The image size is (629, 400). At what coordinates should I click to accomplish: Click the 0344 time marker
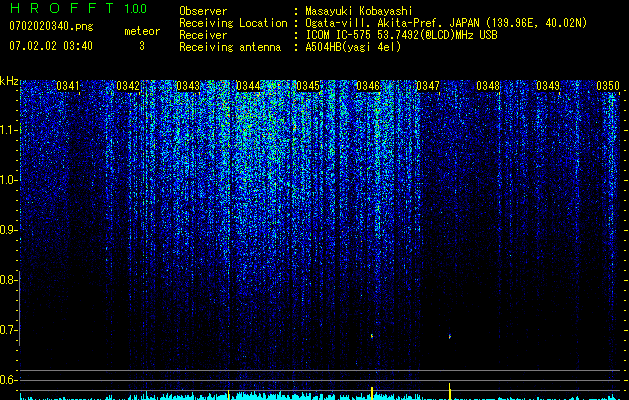(248, 86)
